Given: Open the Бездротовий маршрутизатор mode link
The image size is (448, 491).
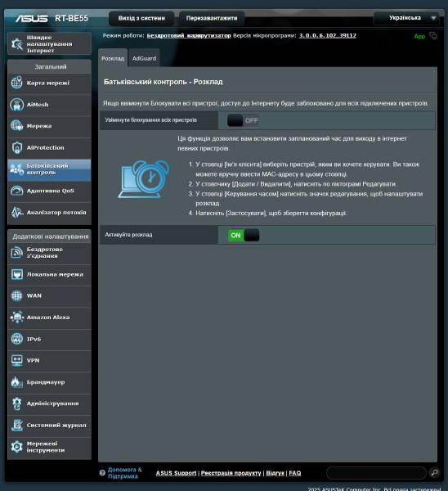Looking at the screenshot, I should pos(189,36).
